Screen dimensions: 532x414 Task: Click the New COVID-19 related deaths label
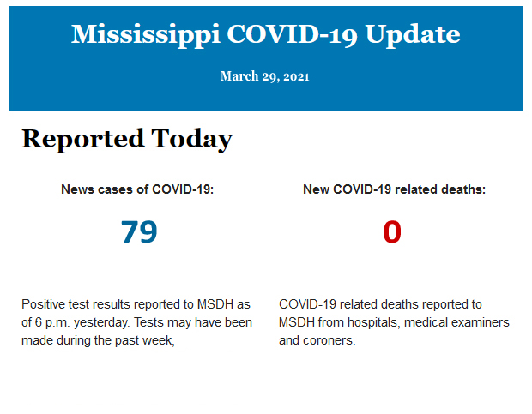coord(394,189)
